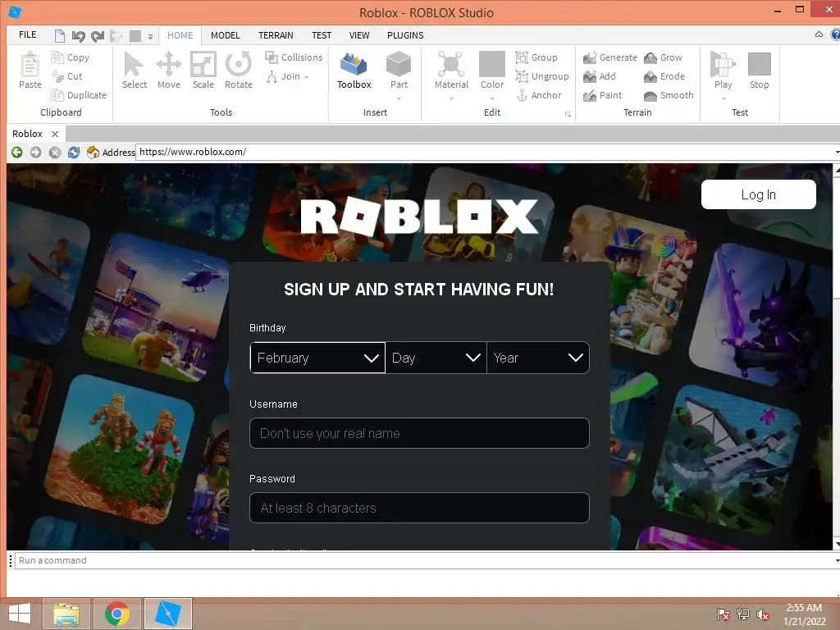Click the Ungroup icon
Viewport: 840px width, 630px height.
(x=522, y=76)
